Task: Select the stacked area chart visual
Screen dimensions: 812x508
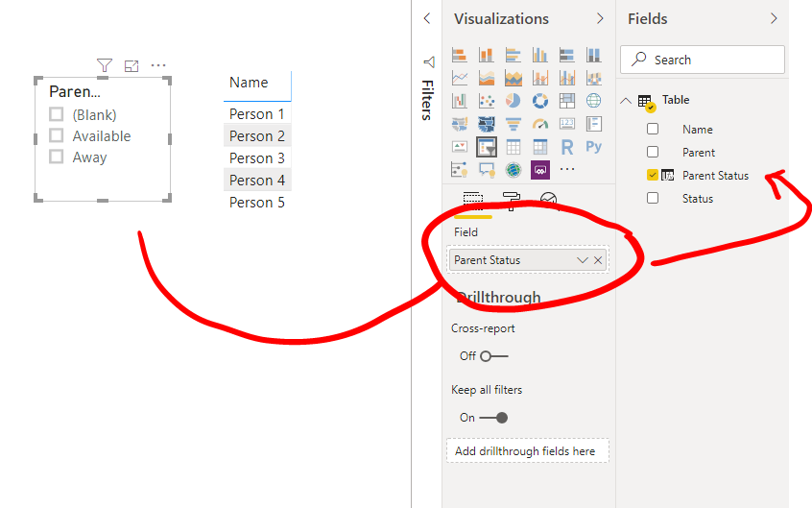Action: (x=513, y=78)
